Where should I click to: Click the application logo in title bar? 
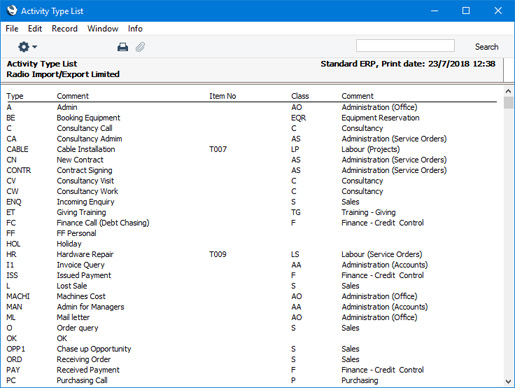point(12,11)
